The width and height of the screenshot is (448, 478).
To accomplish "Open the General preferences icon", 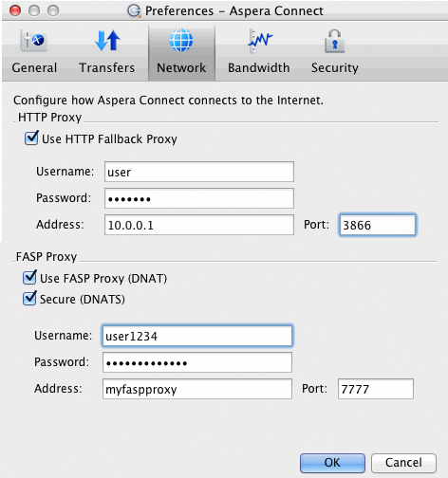I will tap(34, 41).
